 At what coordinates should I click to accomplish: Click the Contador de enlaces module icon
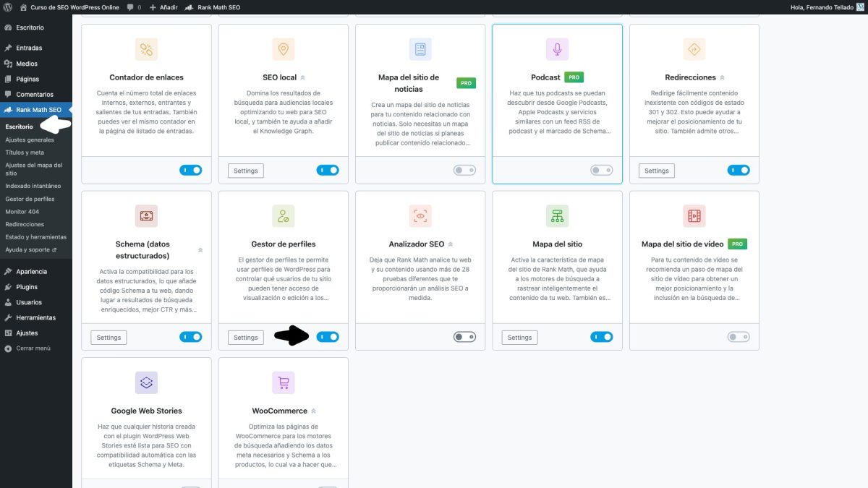[146, 49]
